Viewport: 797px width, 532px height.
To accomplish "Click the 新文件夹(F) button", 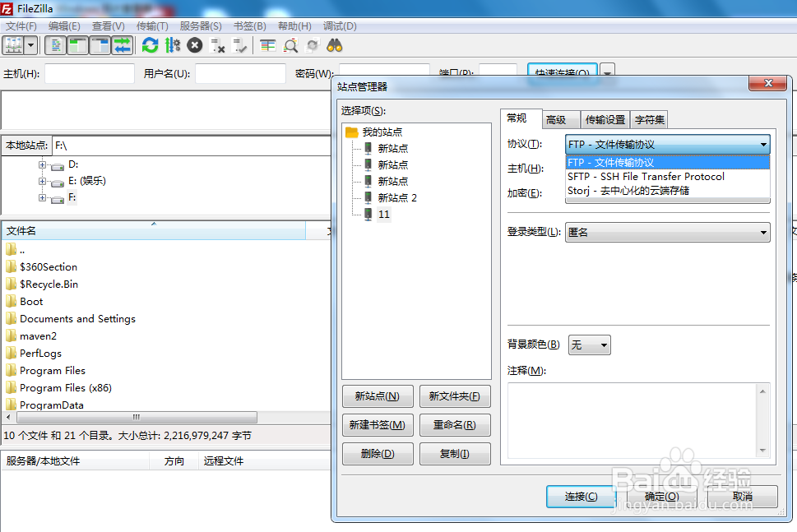I will 455,396.
